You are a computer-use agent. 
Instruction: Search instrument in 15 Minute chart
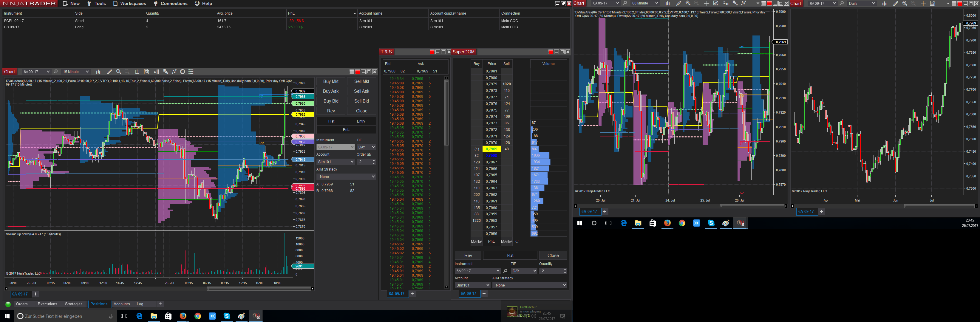(55, 72)
